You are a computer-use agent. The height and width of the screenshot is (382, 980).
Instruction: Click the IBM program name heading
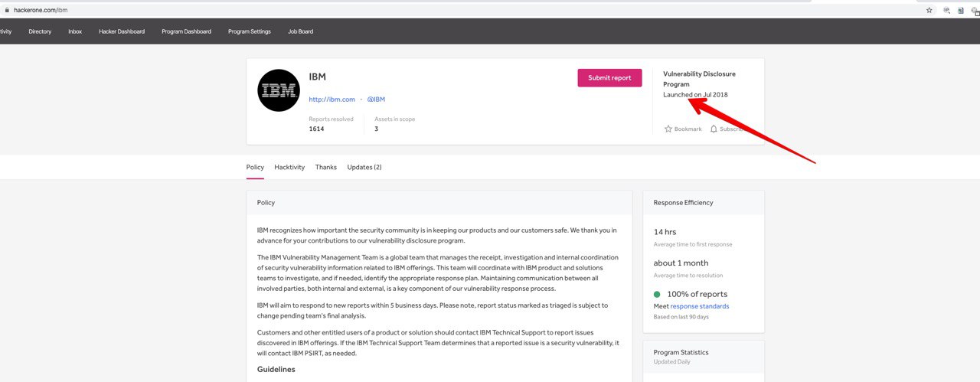click(317, 77)
